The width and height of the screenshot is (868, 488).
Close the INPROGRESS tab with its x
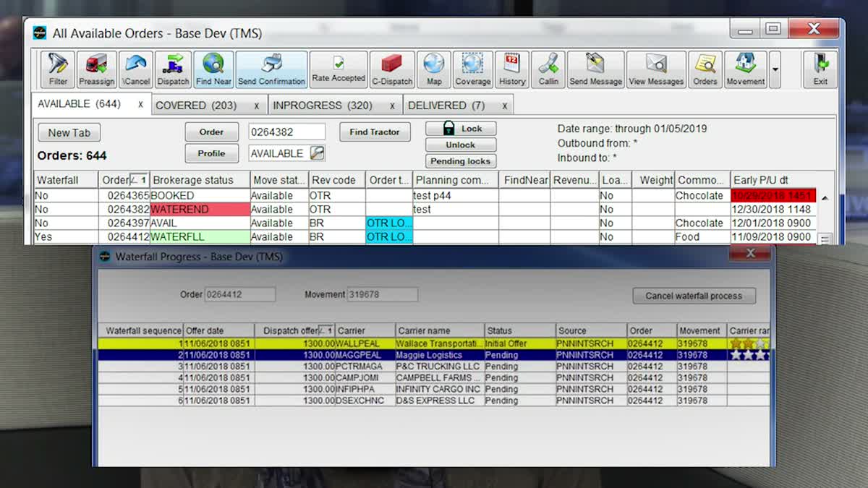(x=392, y=106)
